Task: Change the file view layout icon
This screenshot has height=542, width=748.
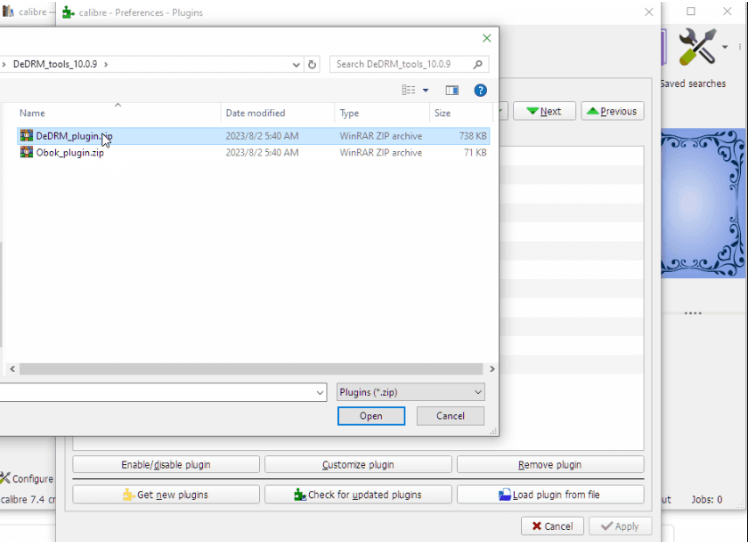Action: pyautogui.click(x=408, y=90)
